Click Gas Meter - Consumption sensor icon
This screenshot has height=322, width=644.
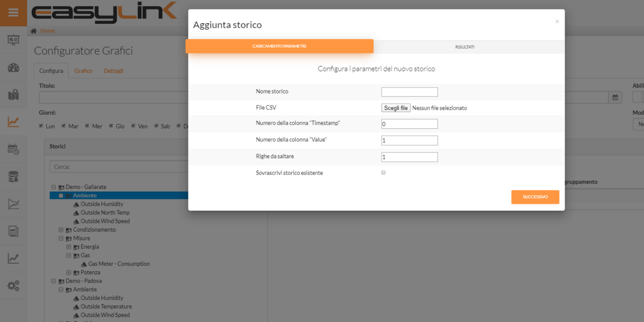[84, 264]
